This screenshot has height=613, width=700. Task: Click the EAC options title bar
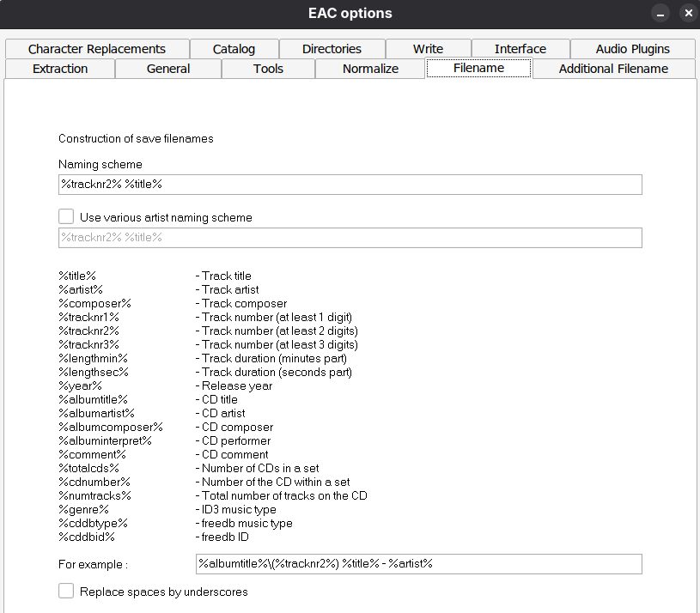coord(350,14)
